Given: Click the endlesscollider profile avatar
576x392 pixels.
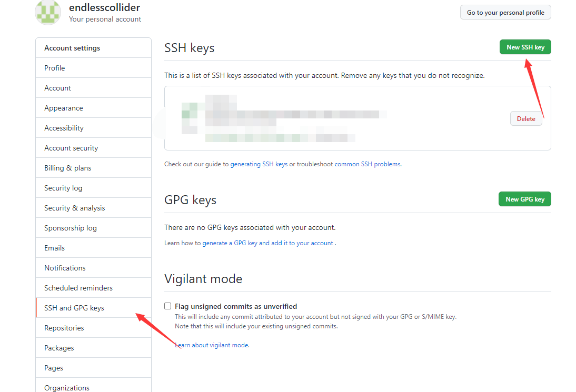Looking at the screenshot, I should click(48, 13).
